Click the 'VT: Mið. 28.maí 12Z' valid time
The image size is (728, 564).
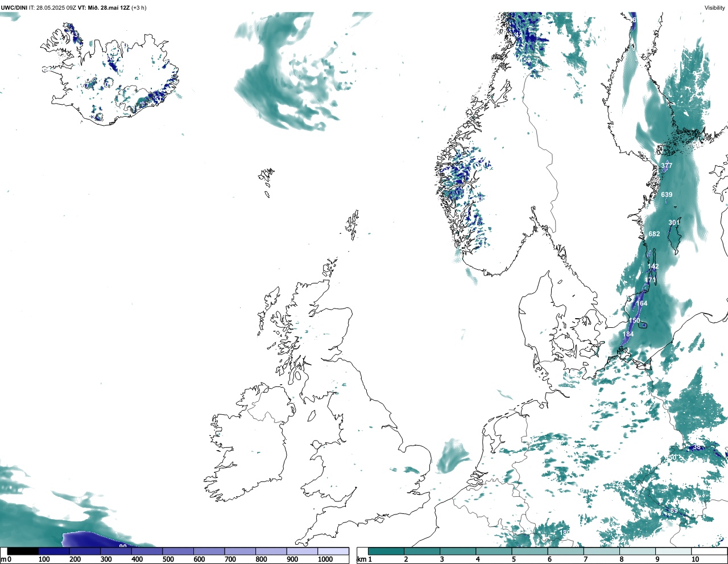104,7
